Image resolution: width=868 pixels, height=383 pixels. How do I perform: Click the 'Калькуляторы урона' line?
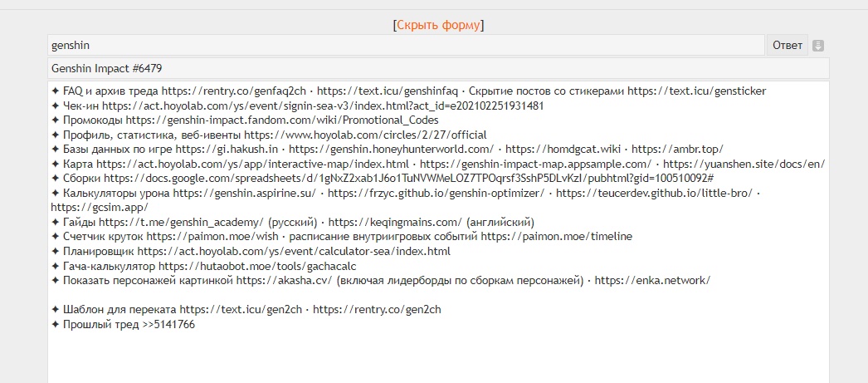pos(407,193)
